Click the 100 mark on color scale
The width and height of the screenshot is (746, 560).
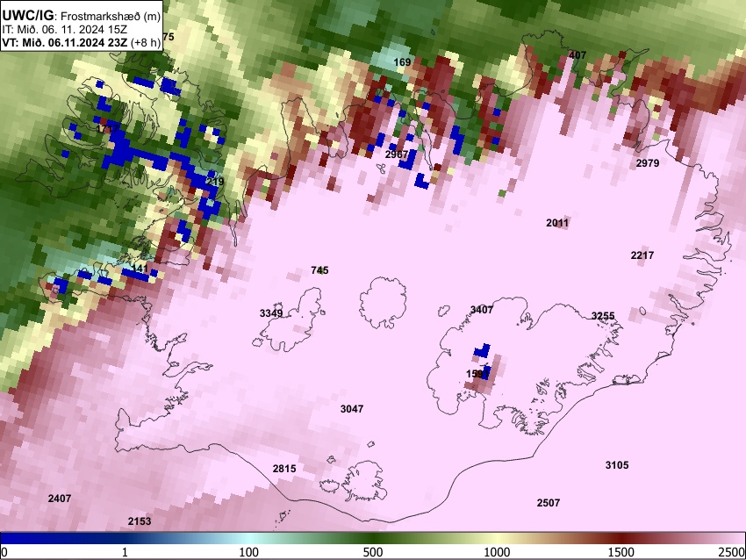249,552
